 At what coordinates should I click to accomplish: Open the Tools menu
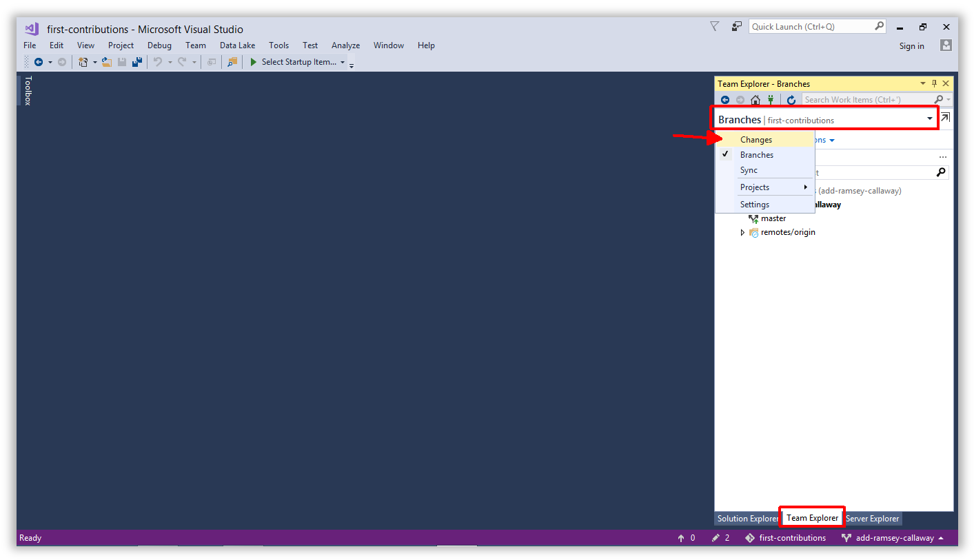(x=278, y=45)
